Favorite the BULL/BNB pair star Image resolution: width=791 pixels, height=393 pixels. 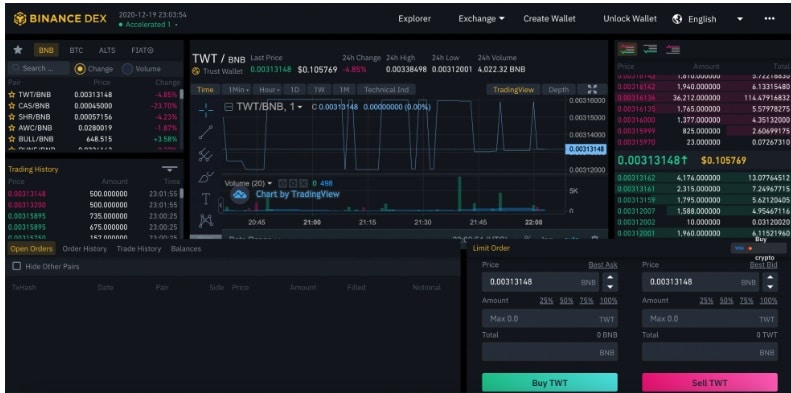coord(12,139)
